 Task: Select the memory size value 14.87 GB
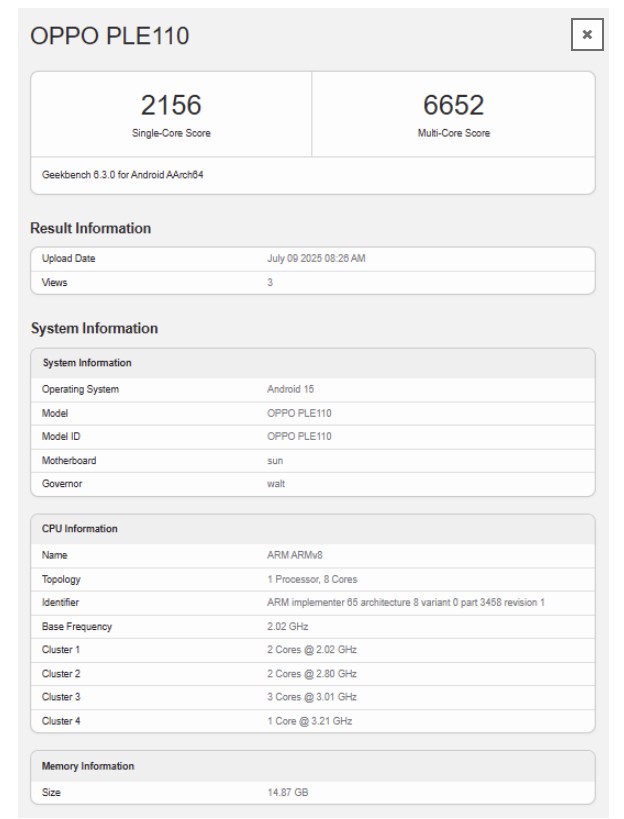287,792
